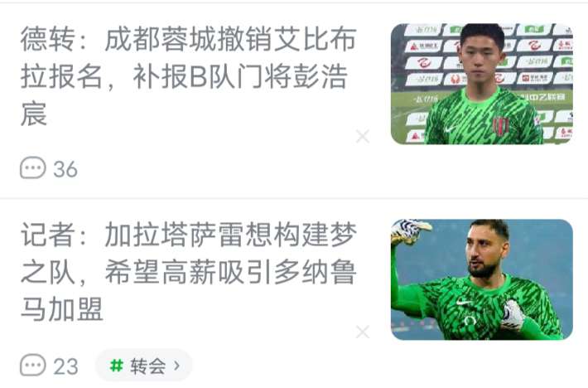Image resolution: width=588 pixels, height=388 pixels.
Task: Click the green hash icon on 转会 tag
Action: (116, 365)
